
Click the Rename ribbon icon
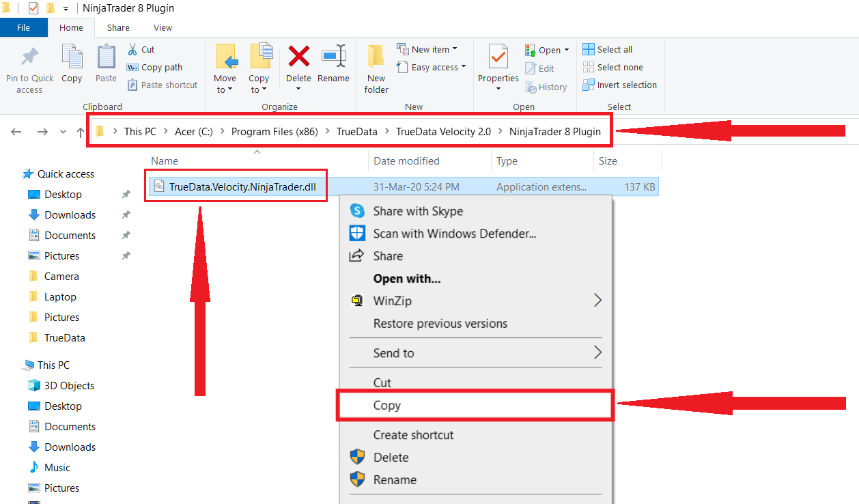(334, 56)
